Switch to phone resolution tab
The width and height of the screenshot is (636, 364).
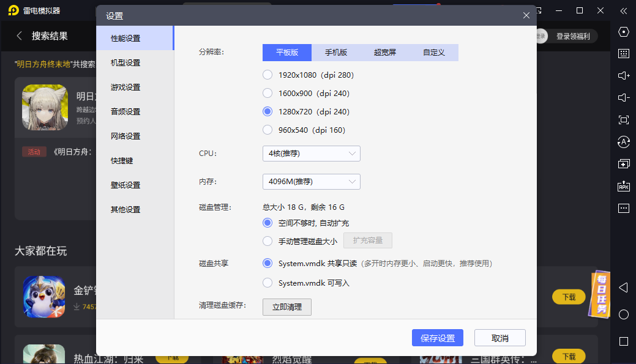click(336, 52)
